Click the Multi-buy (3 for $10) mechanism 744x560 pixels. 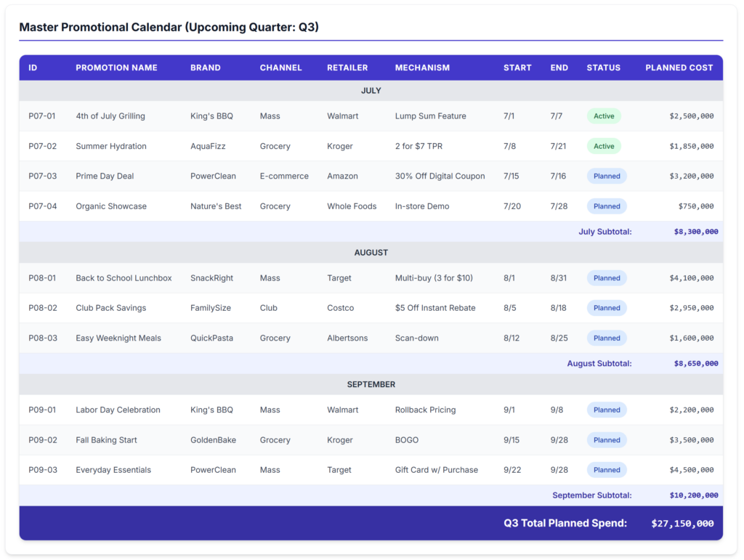[434, 278]
